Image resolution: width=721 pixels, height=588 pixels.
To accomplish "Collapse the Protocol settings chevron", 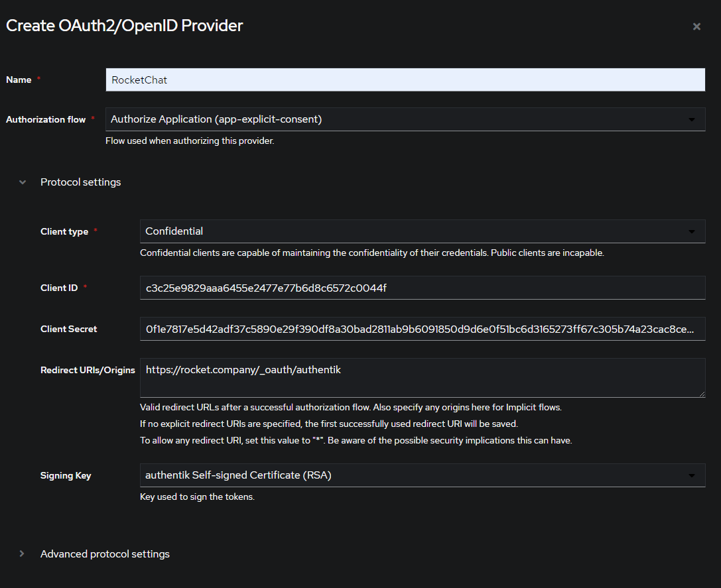I will [23, 182].
